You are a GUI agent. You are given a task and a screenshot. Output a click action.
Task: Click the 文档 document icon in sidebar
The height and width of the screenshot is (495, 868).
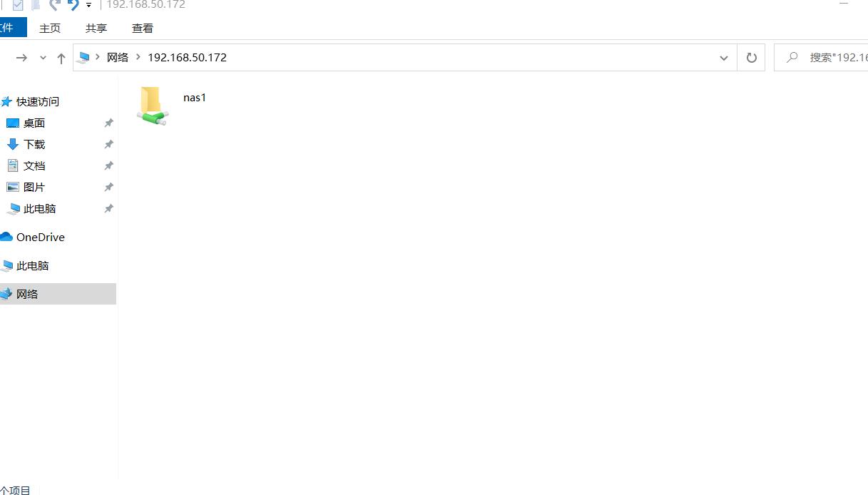click(13, 165)
